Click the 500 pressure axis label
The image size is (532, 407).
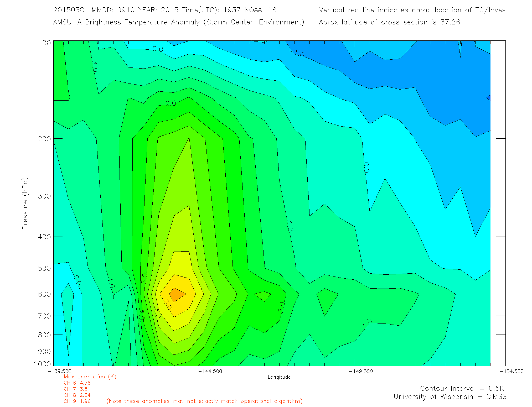coord(44,268)
